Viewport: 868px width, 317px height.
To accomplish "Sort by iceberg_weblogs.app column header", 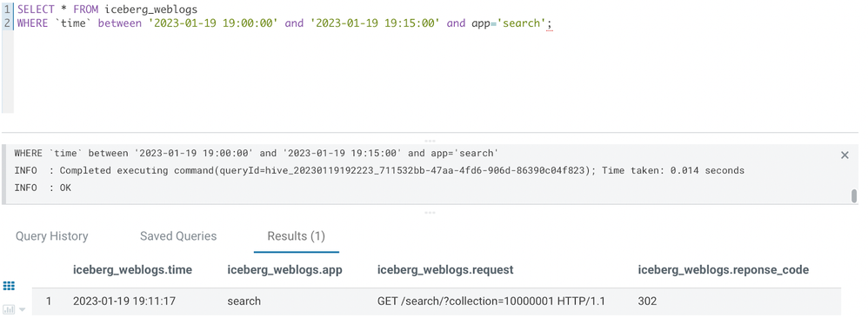I will pos(284,270).
